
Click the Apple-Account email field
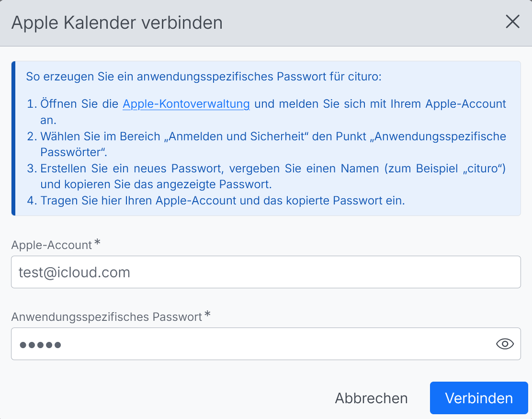point(266,272)
